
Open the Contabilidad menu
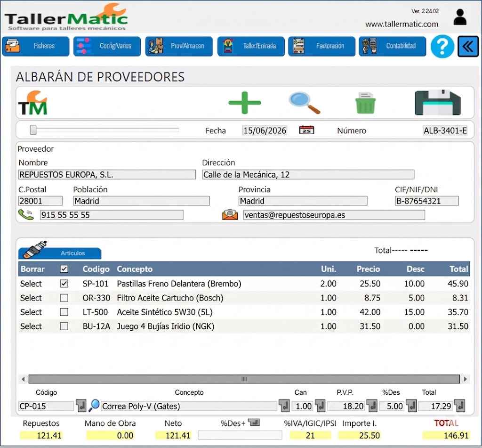[x=392, y=46]
